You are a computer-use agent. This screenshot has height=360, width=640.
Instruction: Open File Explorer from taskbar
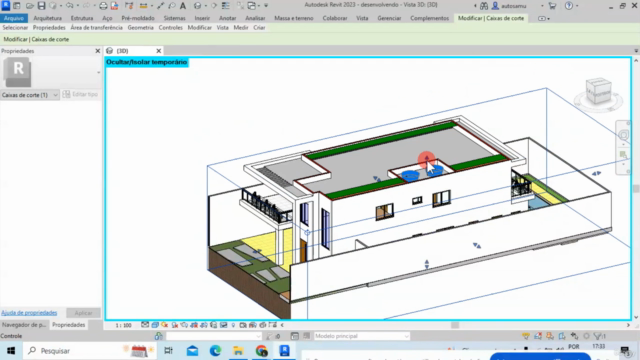coord(238,351)
